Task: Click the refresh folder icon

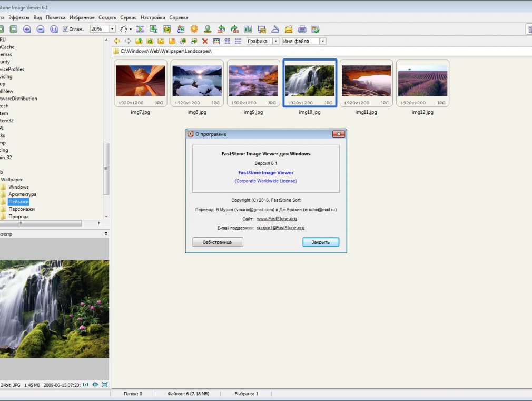Action: (x=150, y=41)
